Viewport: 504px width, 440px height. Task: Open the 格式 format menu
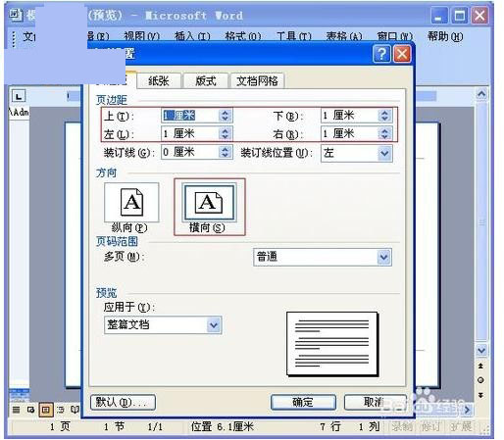pos(243,36)
